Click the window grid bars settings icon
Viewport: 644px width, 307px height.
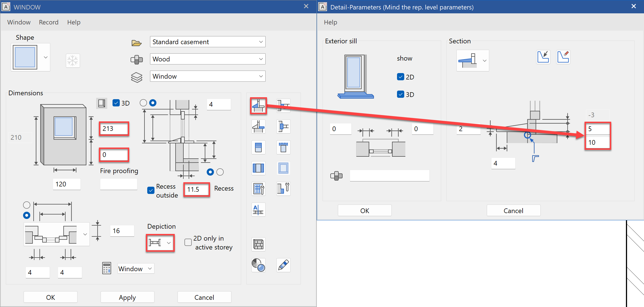pyautogui.click(x=258, y=189)
